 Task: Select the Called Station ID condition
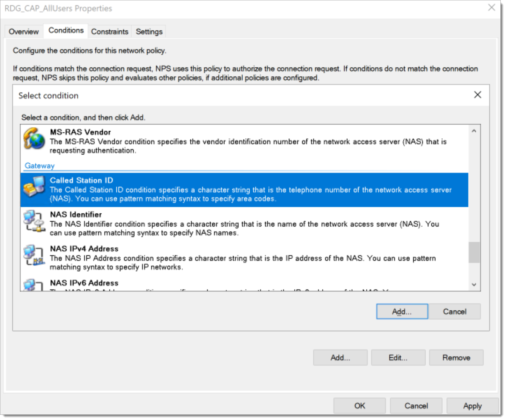tap(244, 190)
